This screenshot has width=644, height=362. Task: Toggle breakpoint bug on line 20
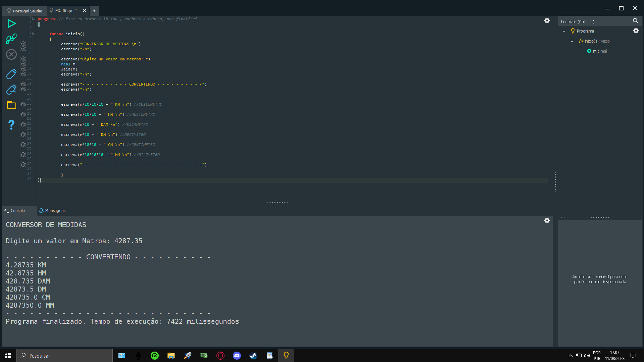pos(23,114)
